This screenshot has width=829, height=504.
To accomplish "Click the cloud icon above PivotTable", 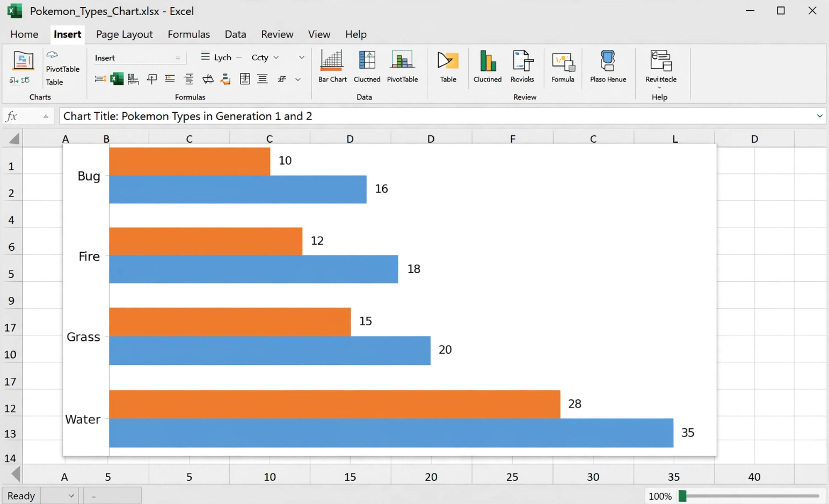I will point(52,55).
